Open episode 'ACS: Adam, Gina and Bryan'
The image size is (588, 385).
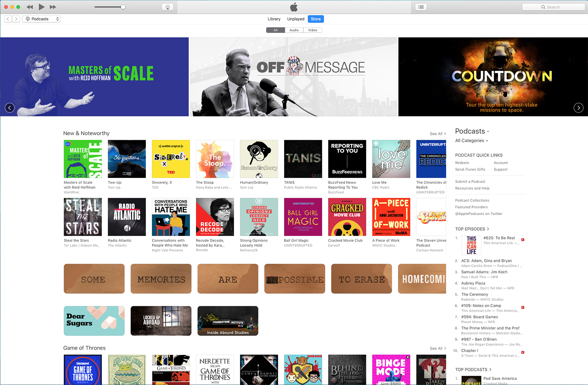(486, 261)
